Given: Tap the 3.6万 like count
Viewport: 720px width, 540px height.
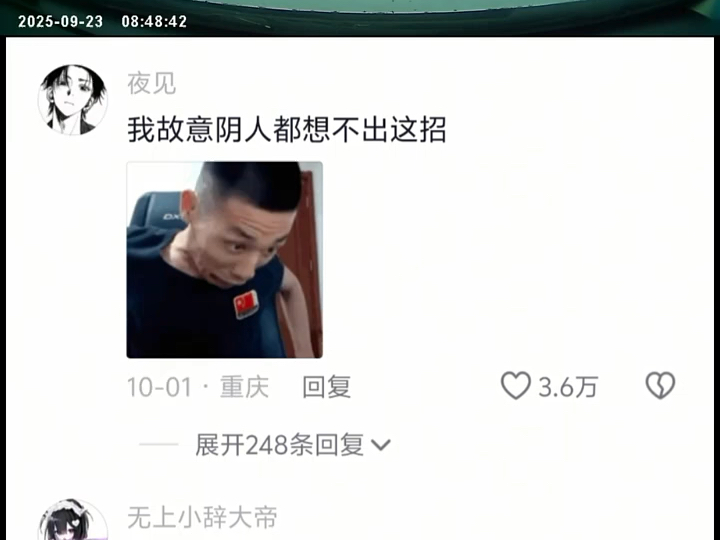Looking at the screenshot, I should click(568, 387).
